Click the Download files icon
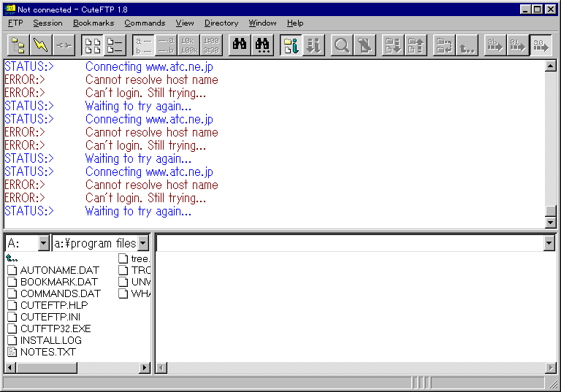Image resolution: width=561 pixels, height=392 pixels. pos(393,45)
